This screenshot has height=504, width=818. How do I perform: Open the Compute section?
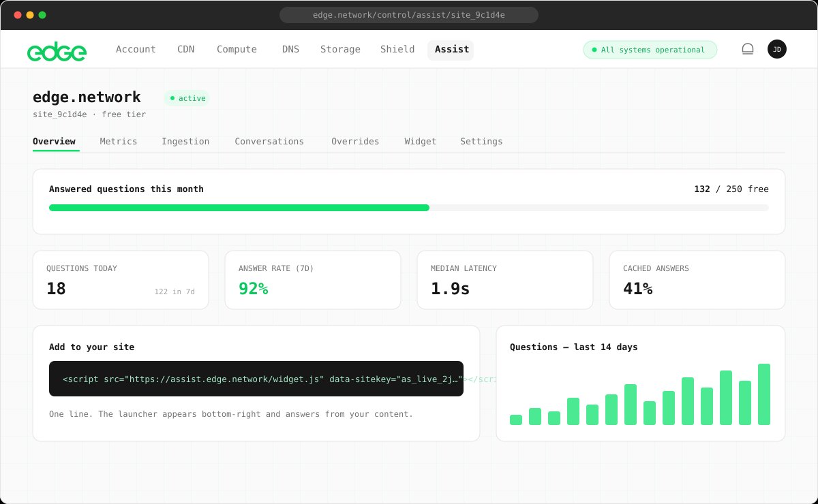click(237, 50)
